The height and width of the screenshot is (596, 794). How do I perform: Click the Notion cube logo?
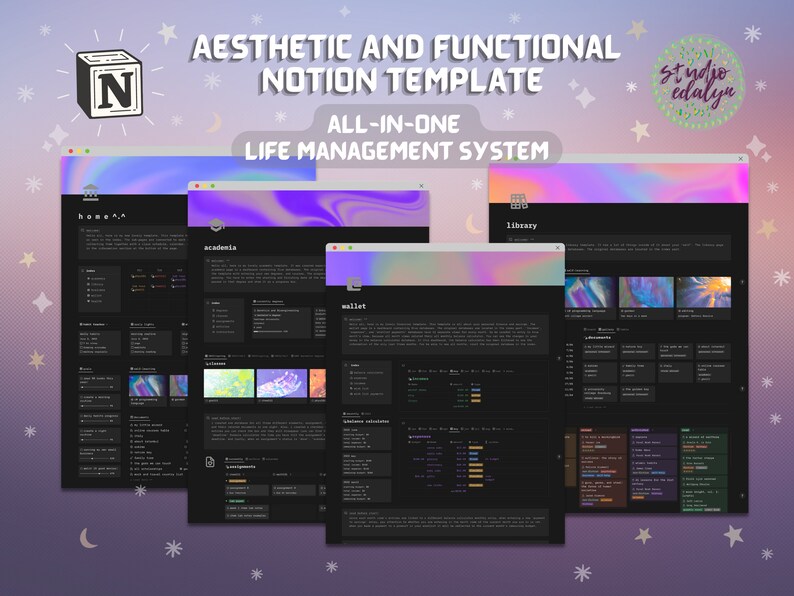110,84
